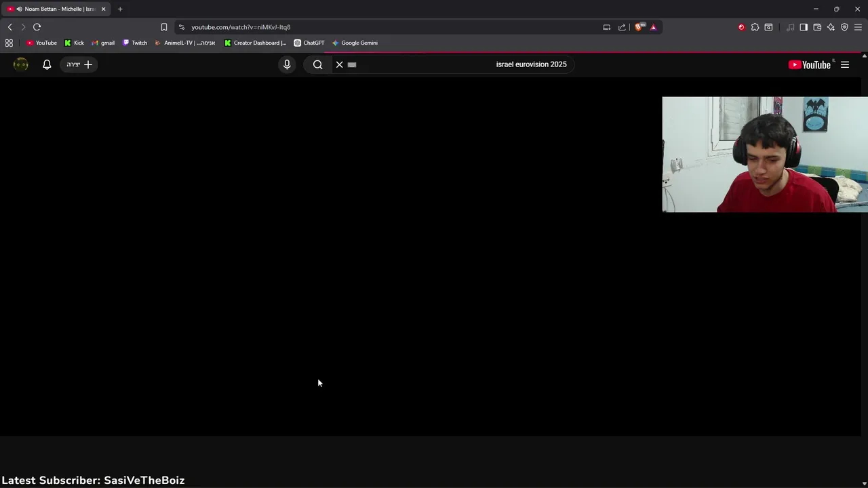This screenshot has height=488, width=868.
Task: Open the music note playlist icon
Action: tap(790, 27)
